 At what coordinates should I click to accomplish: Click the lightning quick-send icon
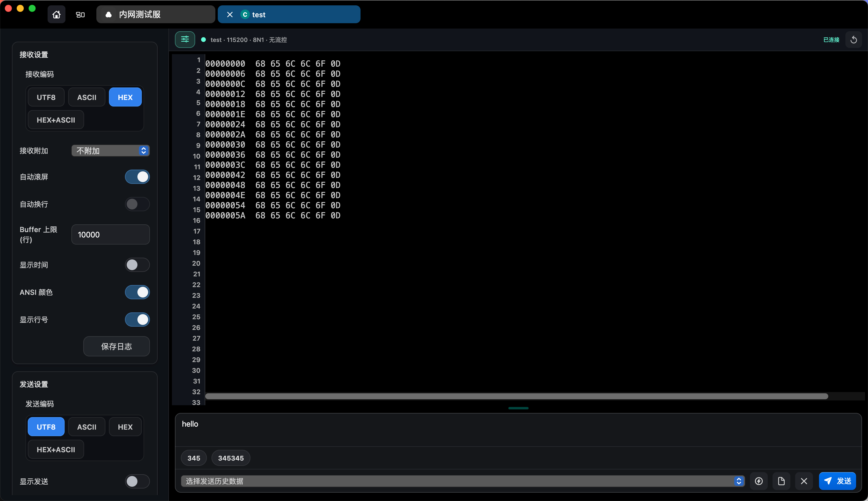[759, 481]
